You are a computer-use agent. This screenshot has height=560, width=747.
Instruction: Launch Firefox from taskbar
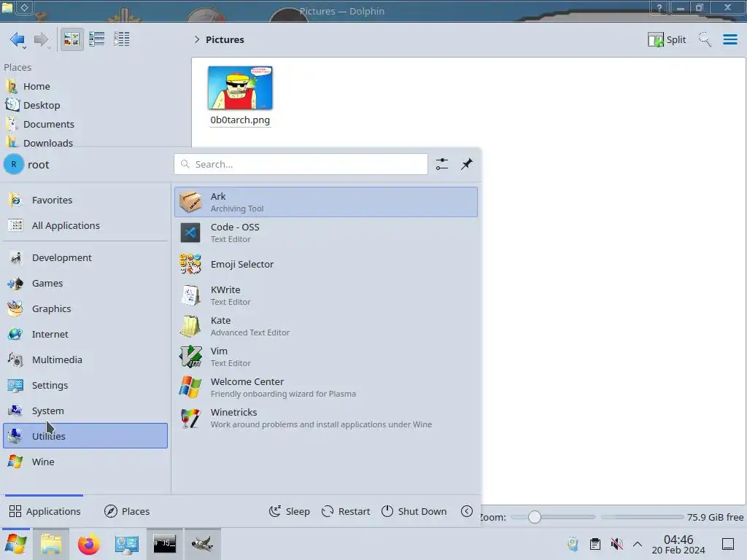(88, 544)
